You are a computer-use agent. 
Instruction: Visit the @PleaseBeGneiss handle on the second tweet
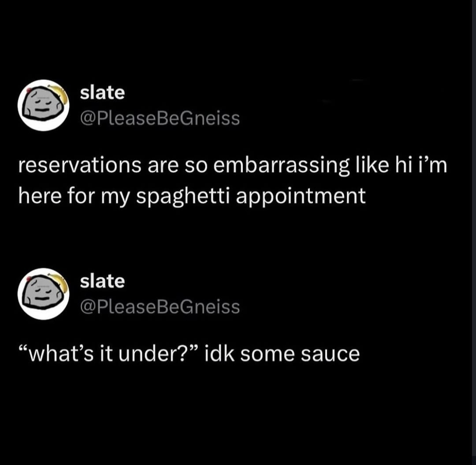coord(160,307)
